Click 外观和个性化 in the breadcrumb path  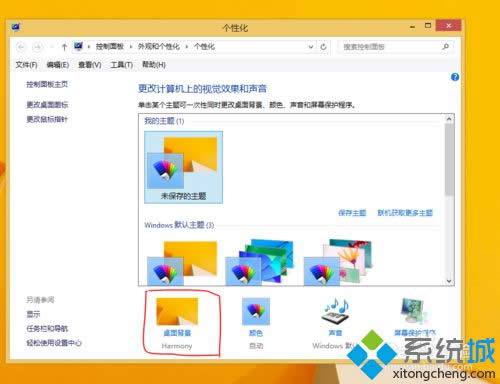(159, 47)
